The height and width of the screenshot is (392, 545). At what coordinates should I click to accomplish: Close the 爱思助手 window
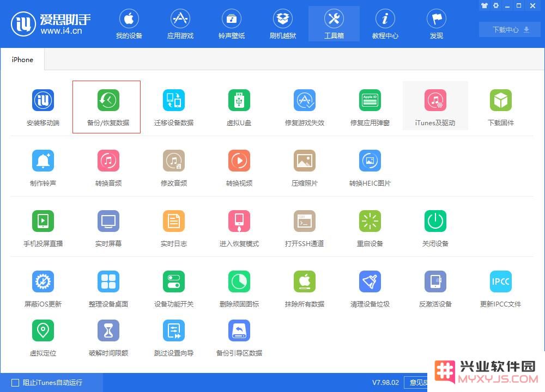(x=532, y=5)
